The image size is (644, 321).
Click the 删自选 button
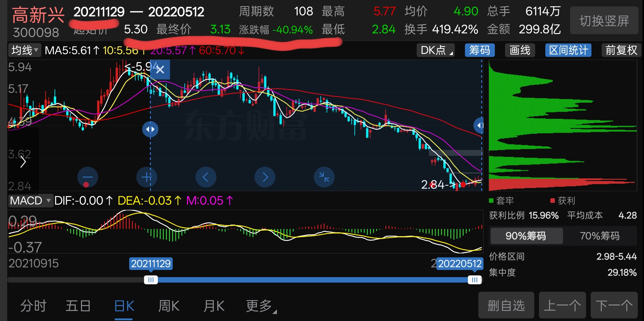click(x=506, y=306)
